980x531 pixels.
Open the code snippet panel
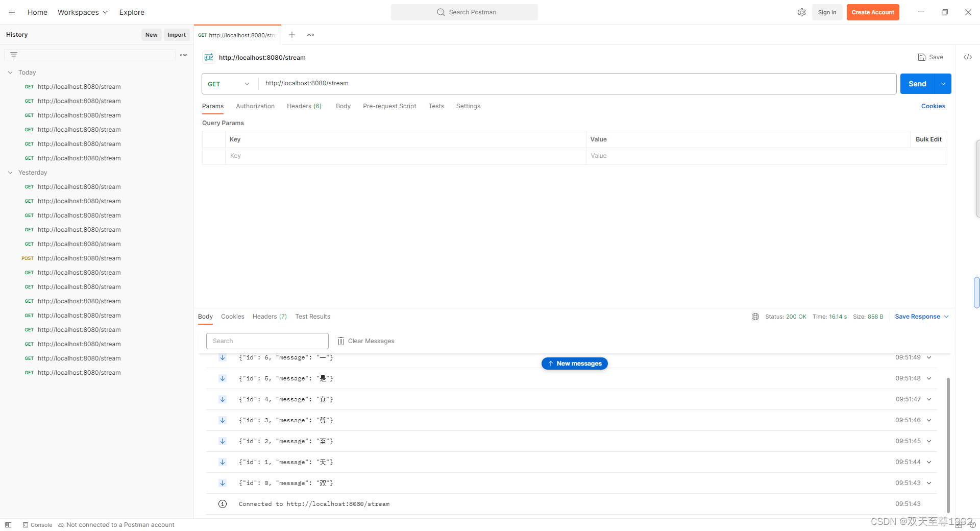[968, 57]
